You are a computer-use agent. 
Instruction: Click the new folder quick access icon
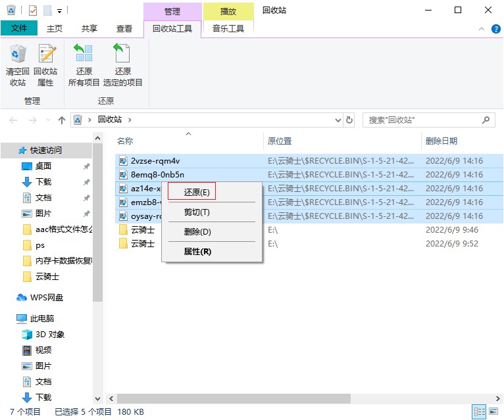(x=47, y=11)
